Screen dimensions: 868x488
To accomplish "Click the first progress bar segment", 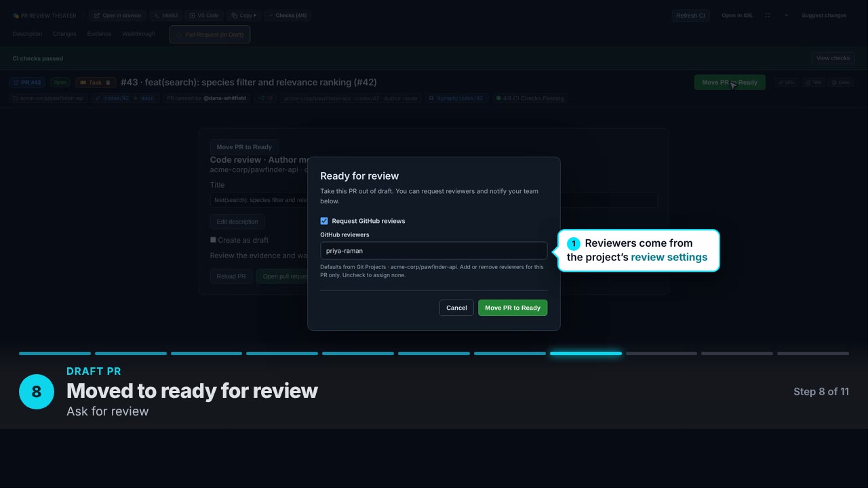I will pyautogui.click(x=55, y=353).
